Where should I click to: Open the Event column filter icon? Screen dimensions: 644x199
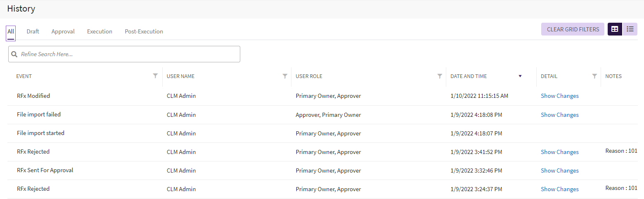(155, 76)
